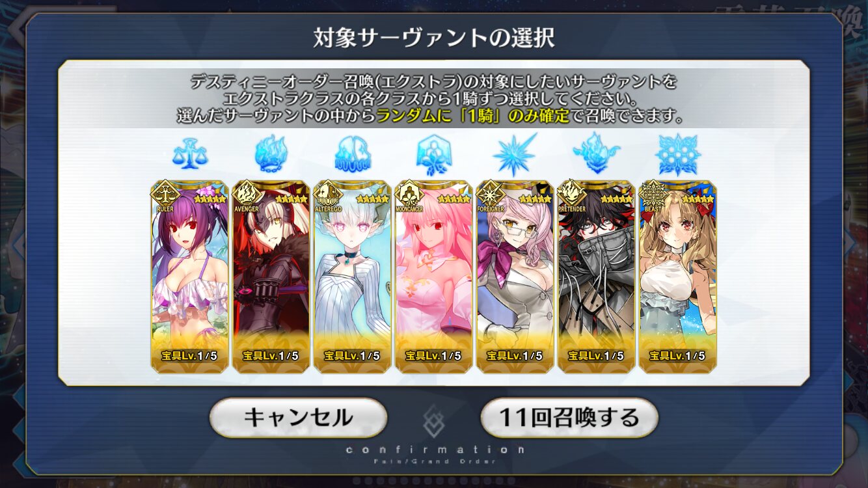
Task: Select the Foreigner class star icon
Action: coord(515,154)
